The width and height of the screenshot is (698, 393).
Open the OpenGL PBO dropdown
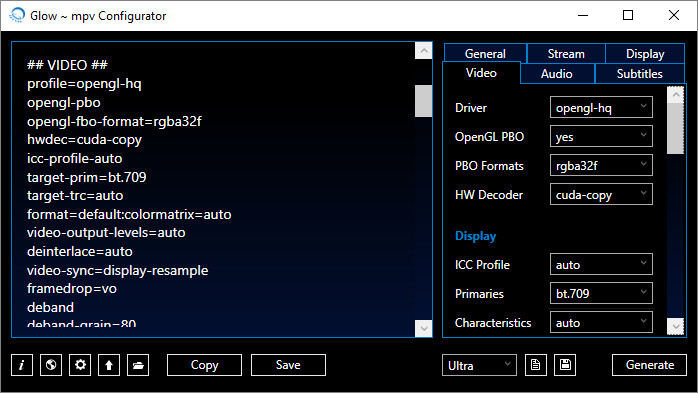click(x=601, y=136)
